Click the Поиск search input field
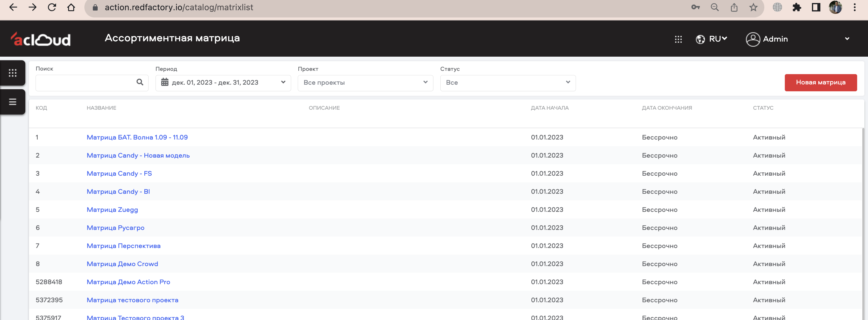Screen dimensions: 868x320 (92, 83)
